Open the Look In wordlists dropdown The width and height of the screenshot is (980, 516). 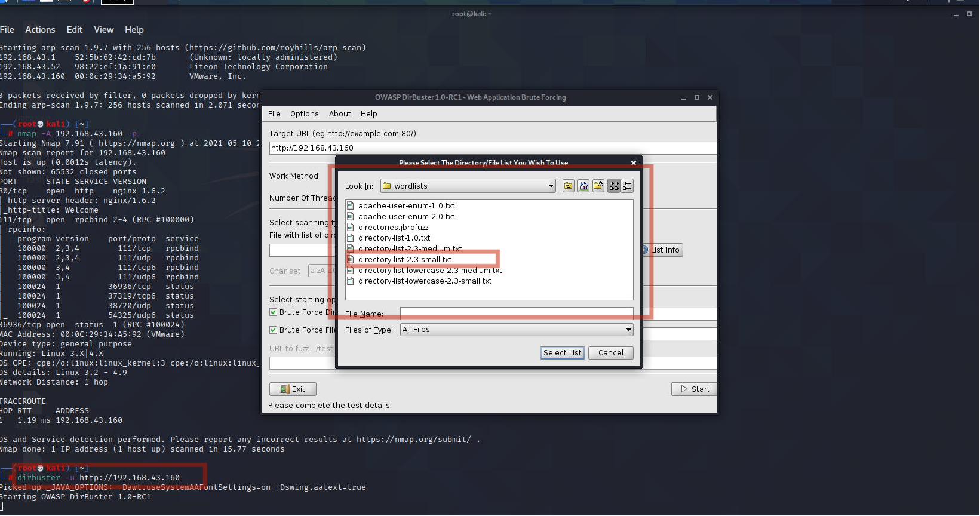click(468, 186)
